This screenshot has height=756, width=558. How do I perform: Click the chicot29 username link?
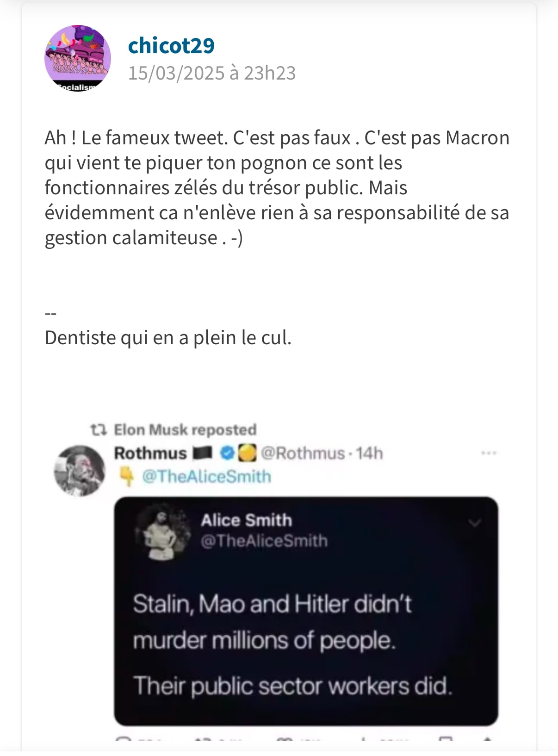[171, 45]
